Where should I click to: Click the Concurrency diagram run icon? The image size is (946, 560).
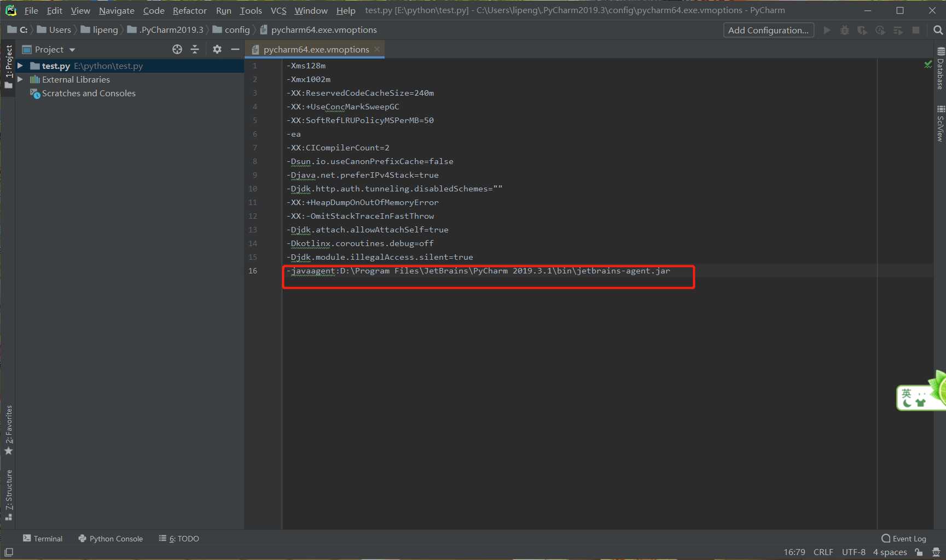(x=898, y=30)
